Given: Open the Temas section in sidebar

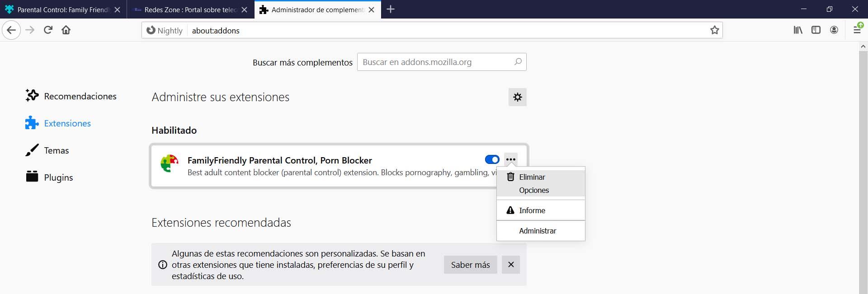Looking at the screenshot, I should click(56, 150).
